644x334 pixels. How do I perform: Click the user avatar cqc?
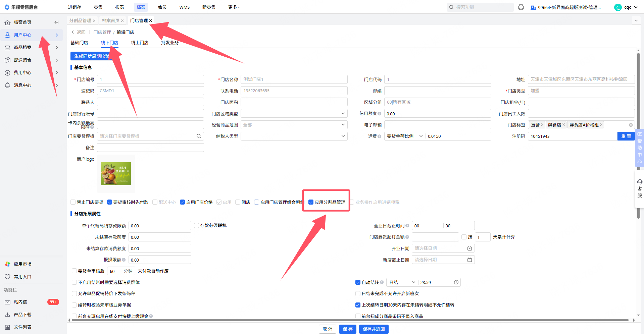point(617,7)
